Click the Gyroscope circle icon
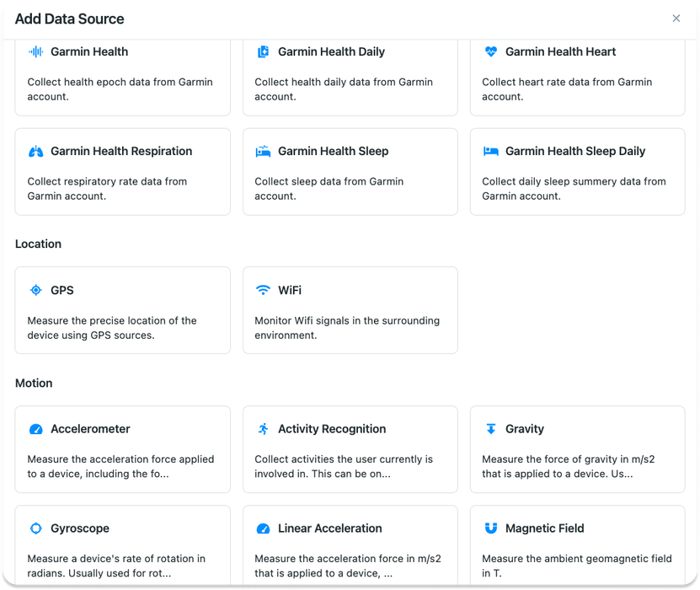 [35, 528]
